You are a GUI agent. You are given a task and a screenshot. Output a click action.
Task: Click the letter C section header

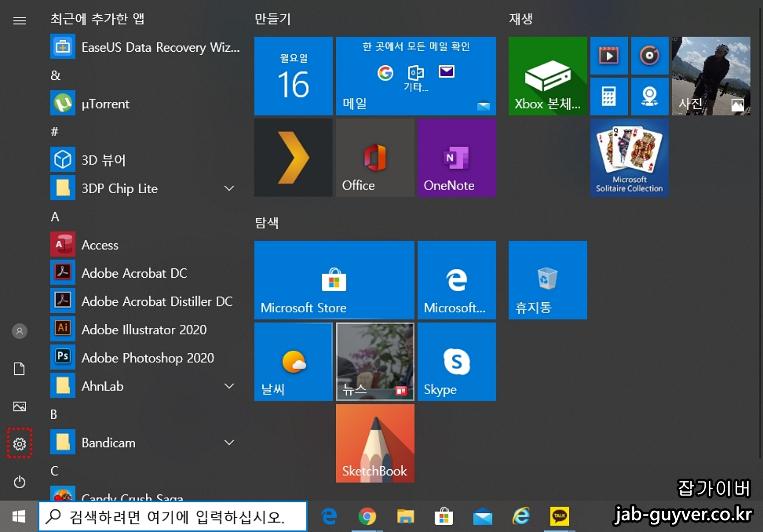click(54, 471)
